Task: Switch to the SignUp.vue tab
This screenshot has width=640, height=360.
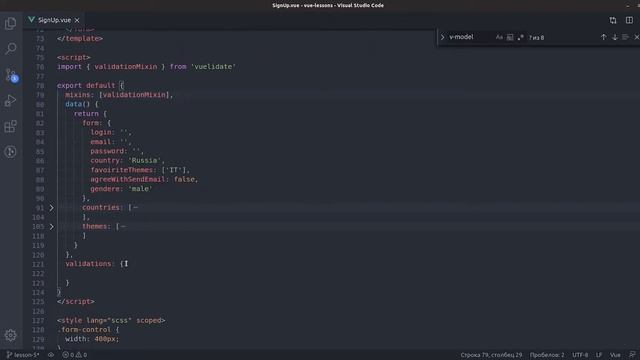Action: click(54, 20)
